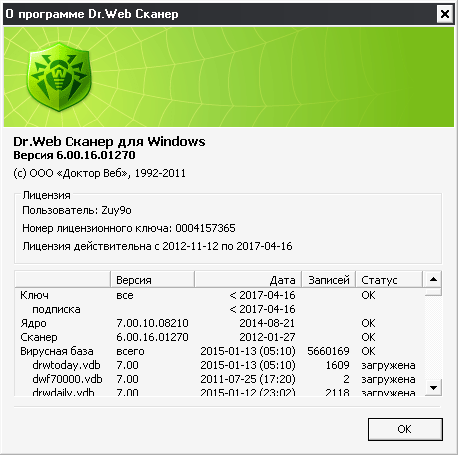Click the Dr.Web spider shield logo
The image size is (458, 455).
59,77
